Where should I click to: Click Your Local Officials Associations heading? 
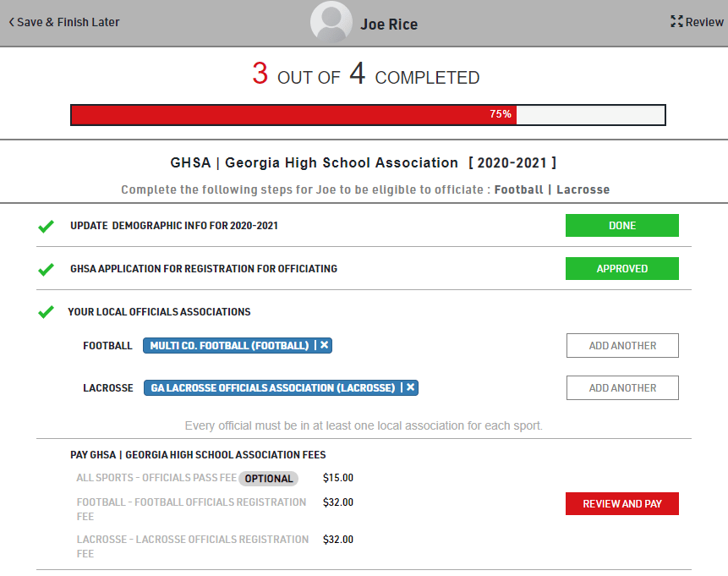159,312
